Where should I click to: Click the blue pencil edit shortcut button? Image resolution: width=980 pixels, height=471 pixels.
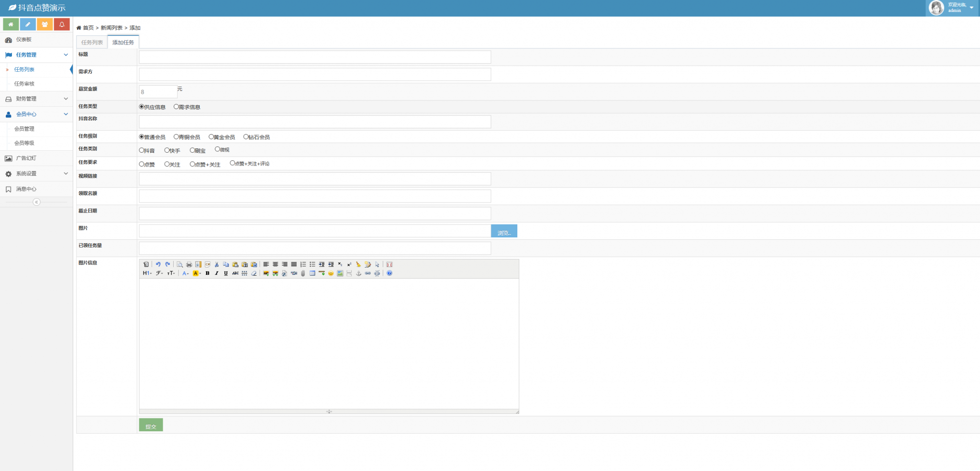point(28,24)
